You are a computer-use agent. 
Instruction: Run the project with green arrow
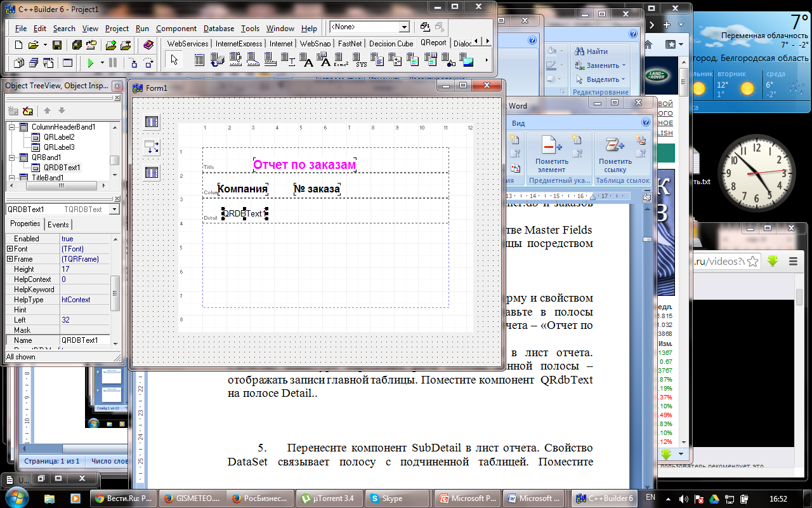(x=91, y=63)
